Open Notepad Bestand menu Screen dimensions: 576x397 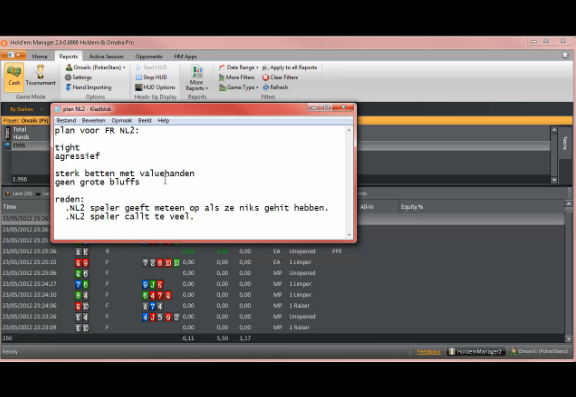click(x=66, y=120)
